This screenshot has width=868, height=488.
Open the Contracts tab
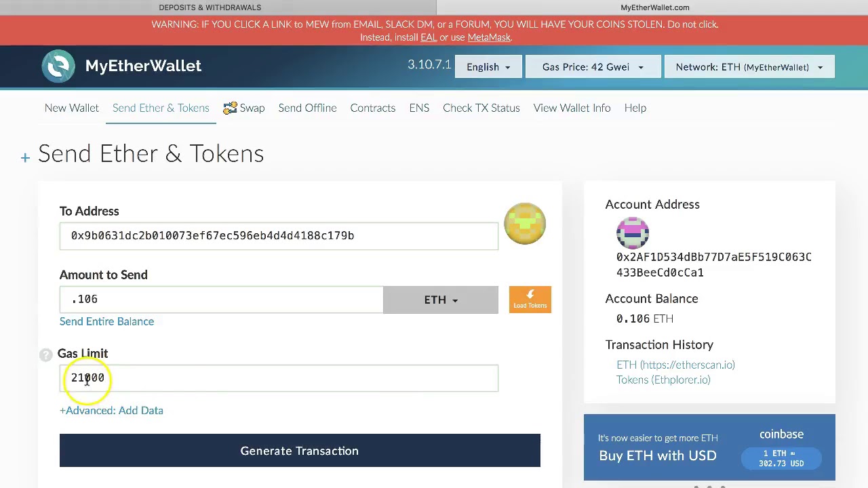[x=373, y=108]
